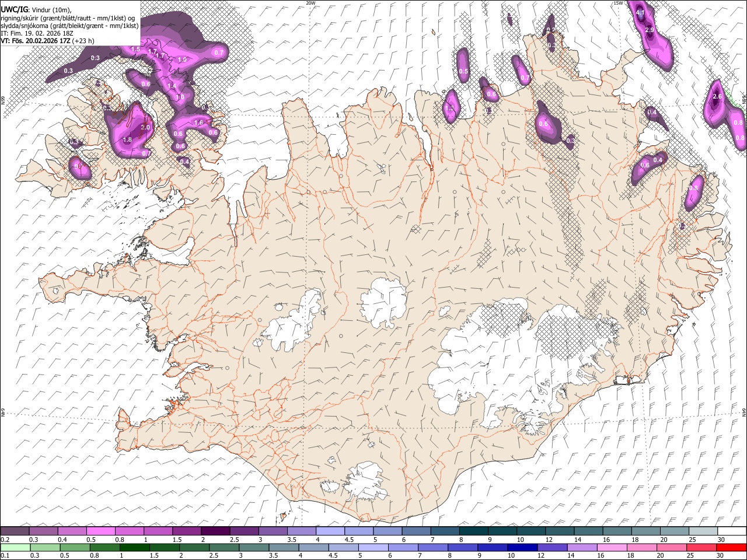Click bottom legend swatch between 0.1 and 0.3
The image size is (747, 560).
click(x=15, y=547)
